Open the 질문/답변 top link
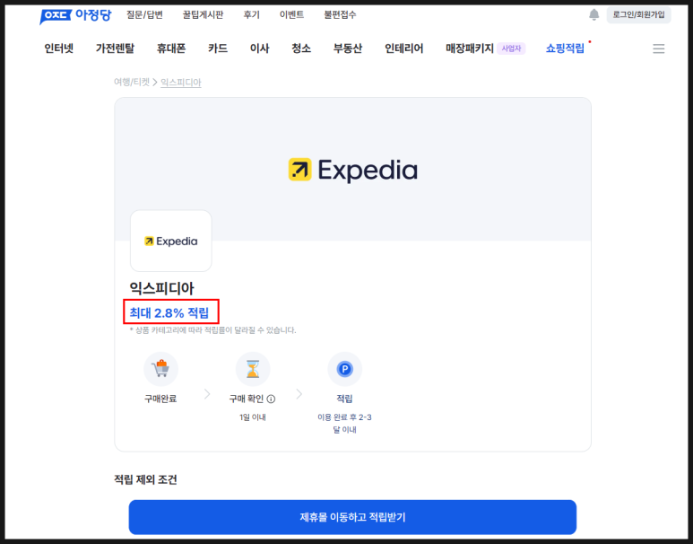 145,15
